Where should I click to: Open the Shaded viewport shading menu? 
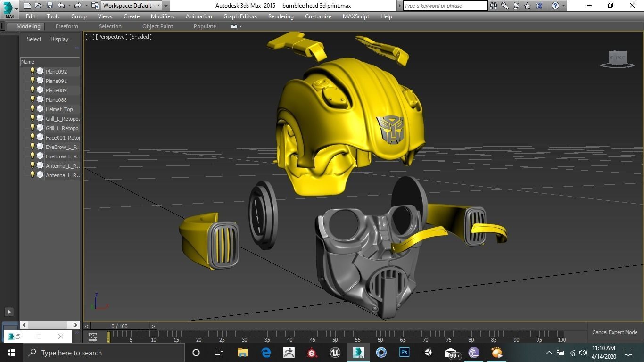tap(140, 37)
